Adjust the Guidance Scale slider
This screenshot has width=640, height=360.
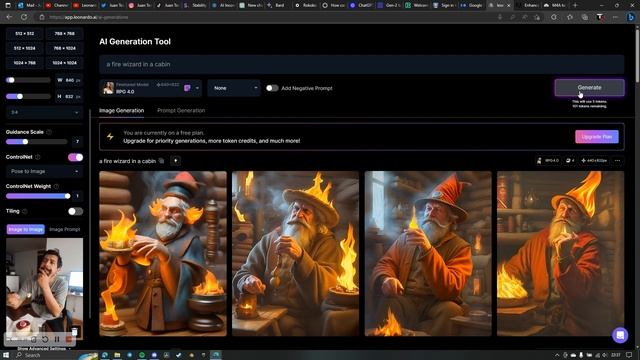pos(36,142)
